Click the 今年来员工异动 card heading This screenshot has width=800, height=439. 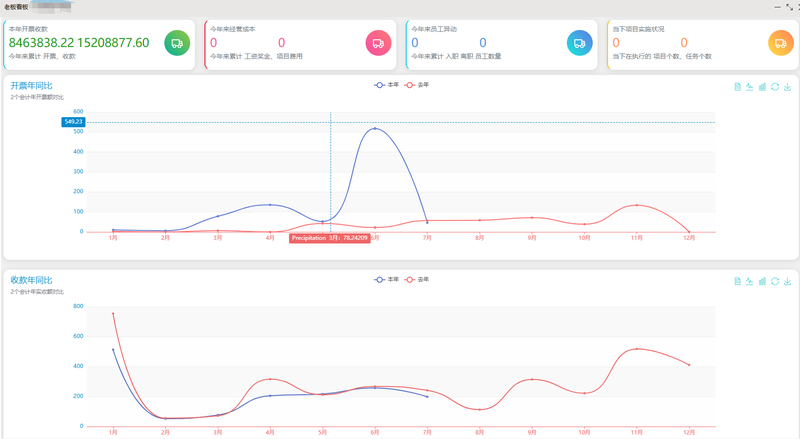tap(434, 29)
